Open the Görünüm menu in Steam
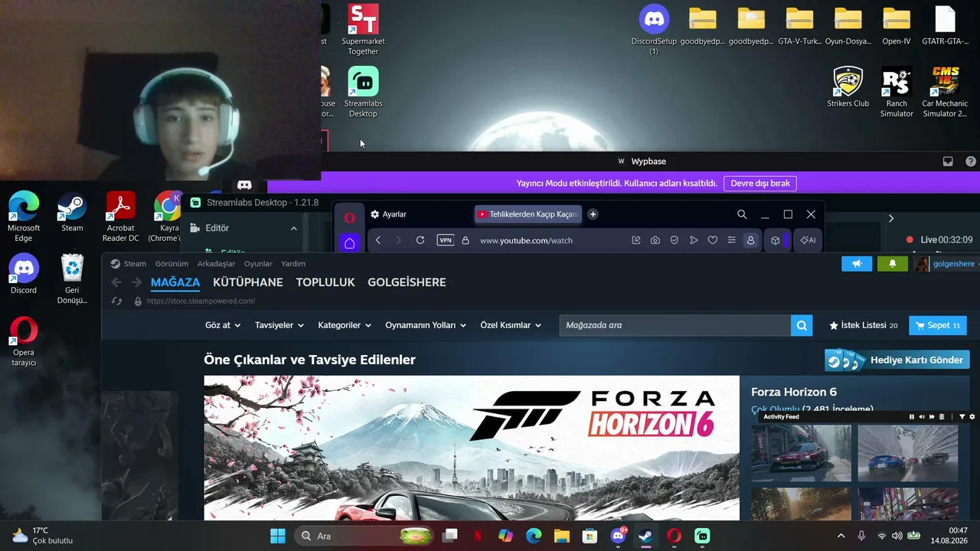 tap(171, 264)
